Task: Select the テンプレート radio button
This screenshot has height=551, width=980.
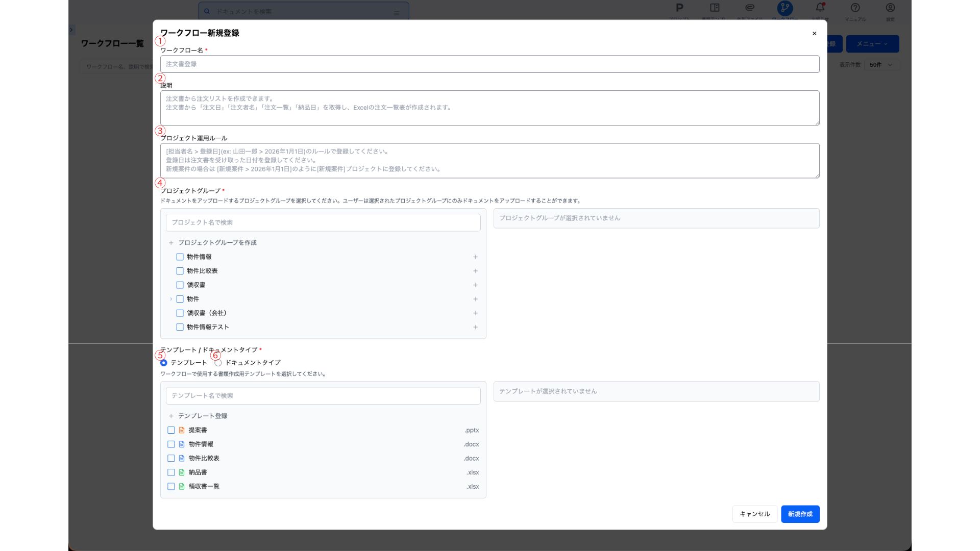Action: 164,363
